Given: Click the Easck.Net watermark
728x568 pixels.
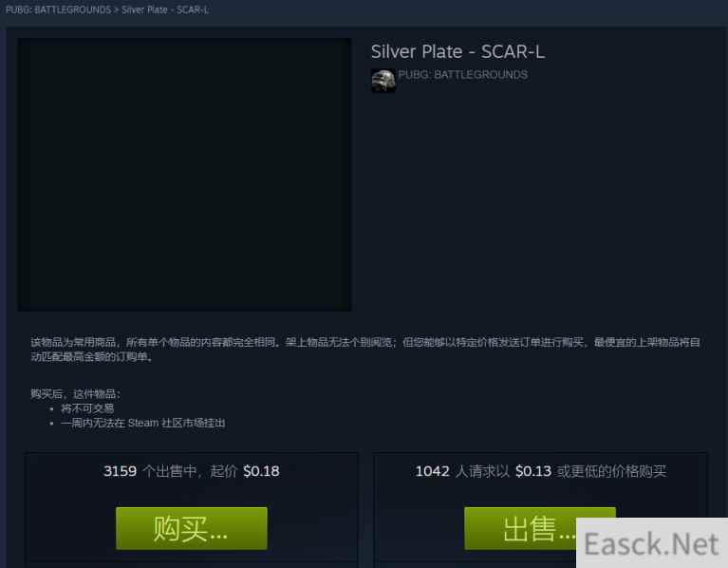Looking at the screenshot, I should [x=652, y=543].
